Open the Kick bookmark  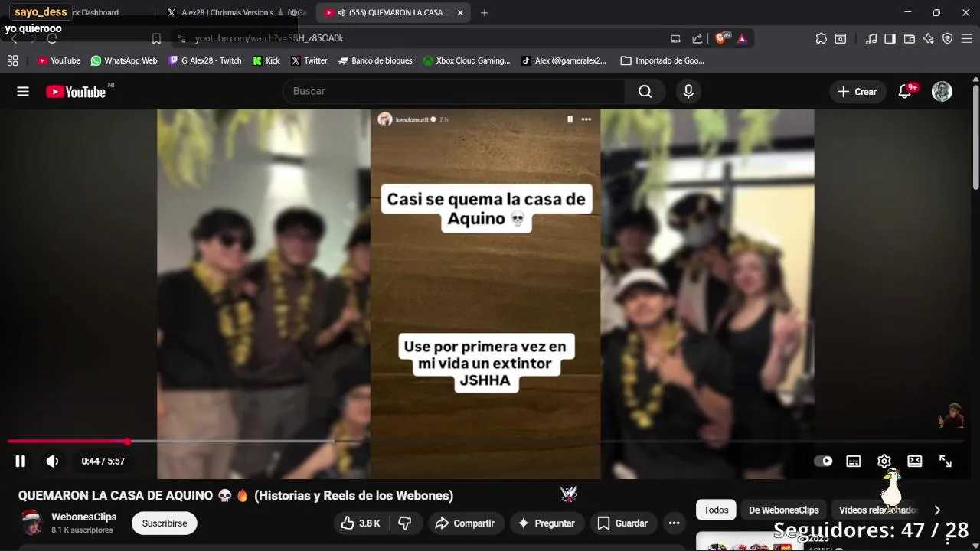tap(266, 60)
